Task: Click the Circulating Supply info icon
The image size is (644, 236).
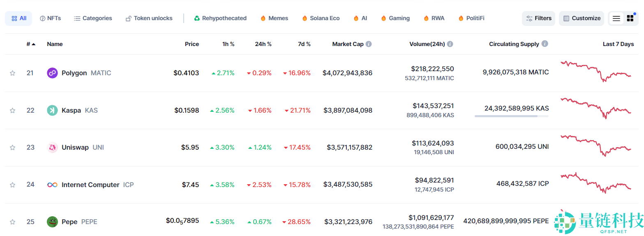Action: (x=545, y=44)
